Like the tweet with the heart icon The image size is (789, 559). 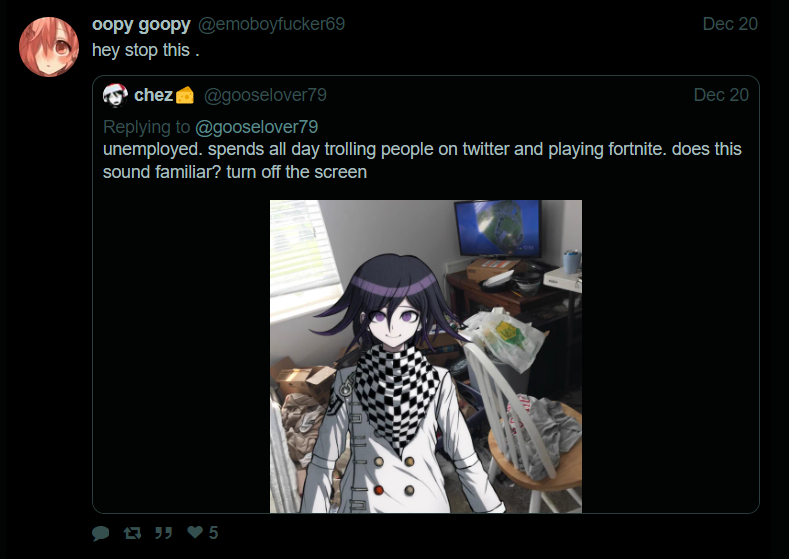[195, 532]
